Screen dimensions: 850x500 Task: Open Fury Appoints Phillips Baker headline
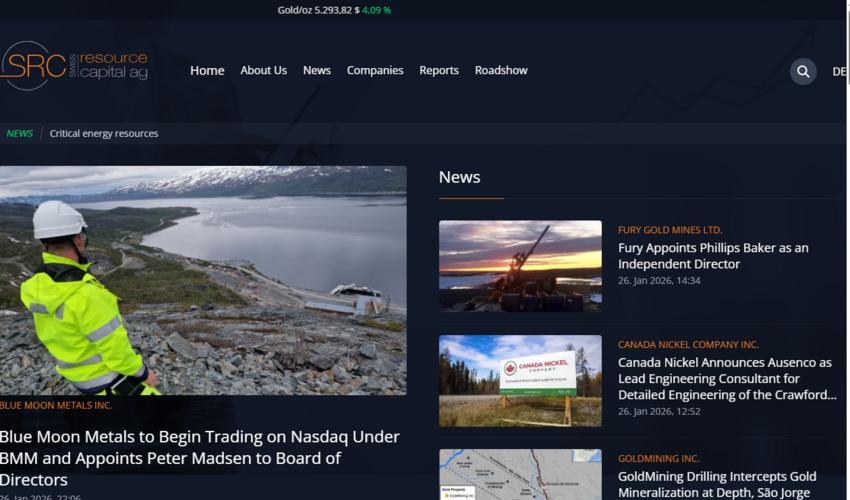(713, 256)
